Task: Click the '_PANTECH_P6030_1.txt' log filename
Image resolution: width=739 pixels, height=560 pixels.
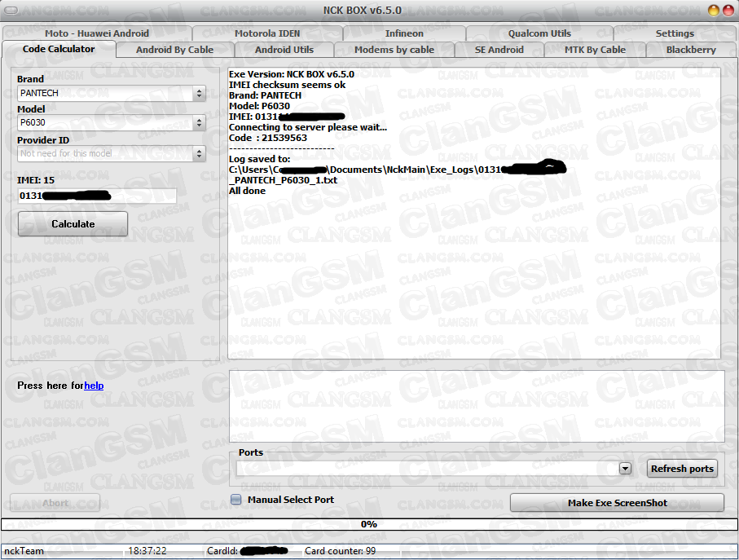Action: (283, 180)
